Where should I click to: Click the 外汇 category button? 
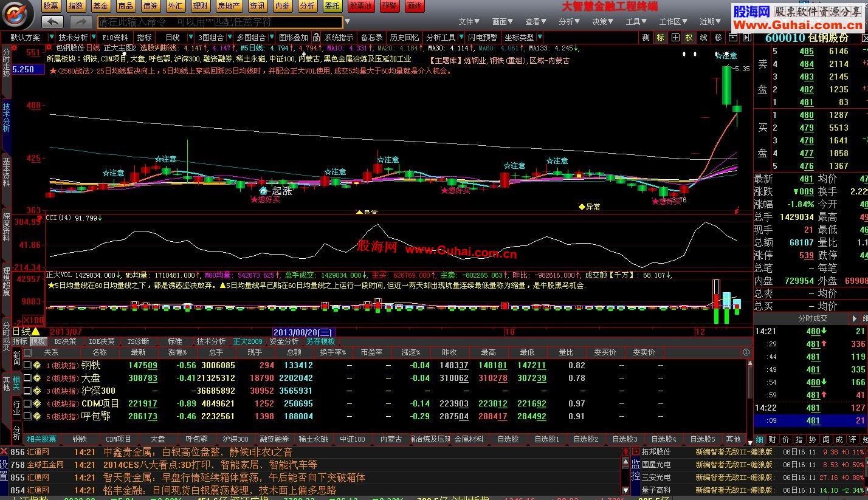[x=176, y=6]
